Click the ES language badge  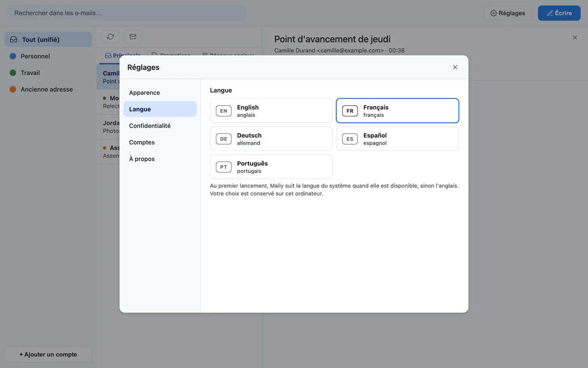350,139
